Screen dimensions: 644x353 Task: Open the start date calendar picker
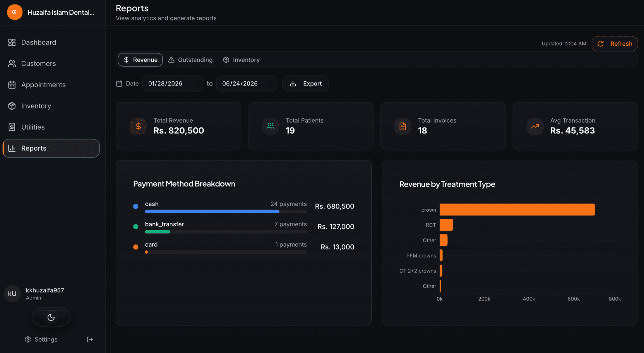(x=198, y=84)
